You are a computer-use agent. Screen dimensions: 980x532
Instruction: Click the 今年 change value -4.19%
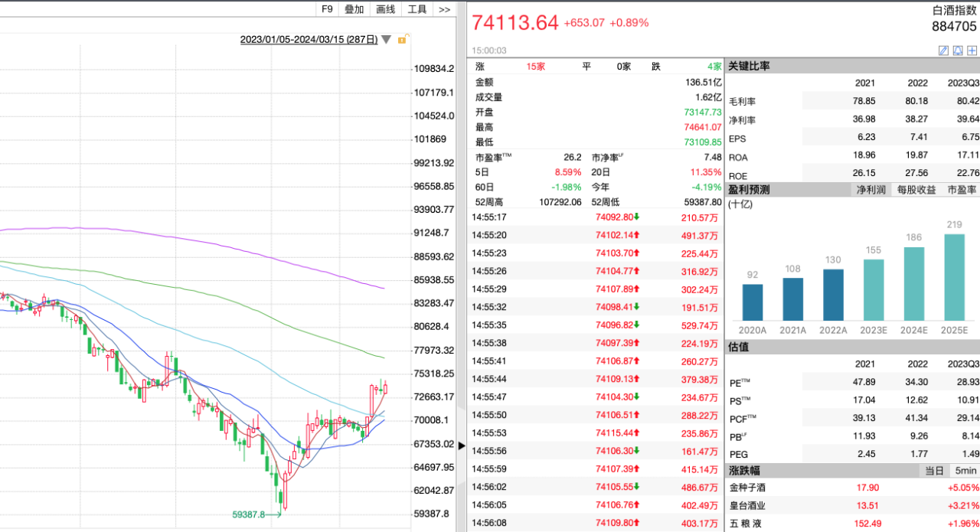click(x=707, y=187)
